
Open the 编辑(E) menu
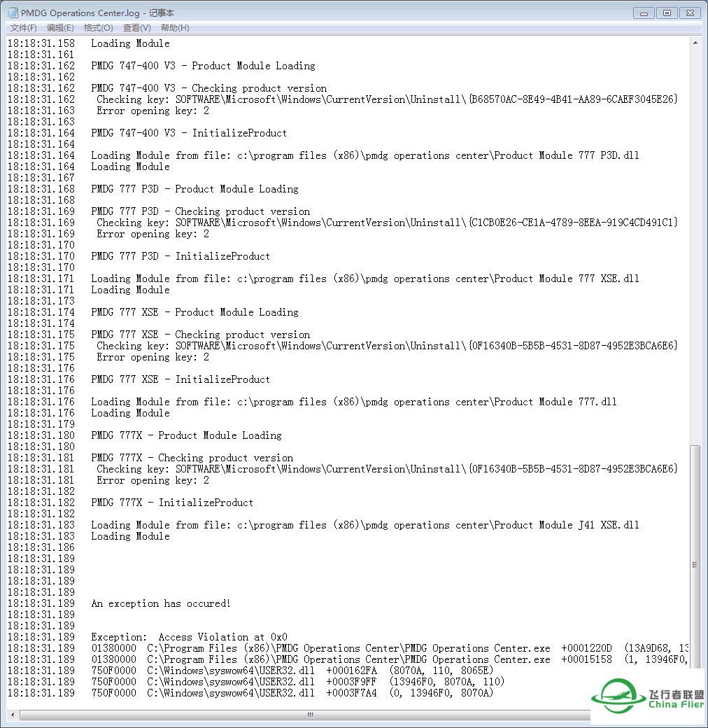coord(60,27)
